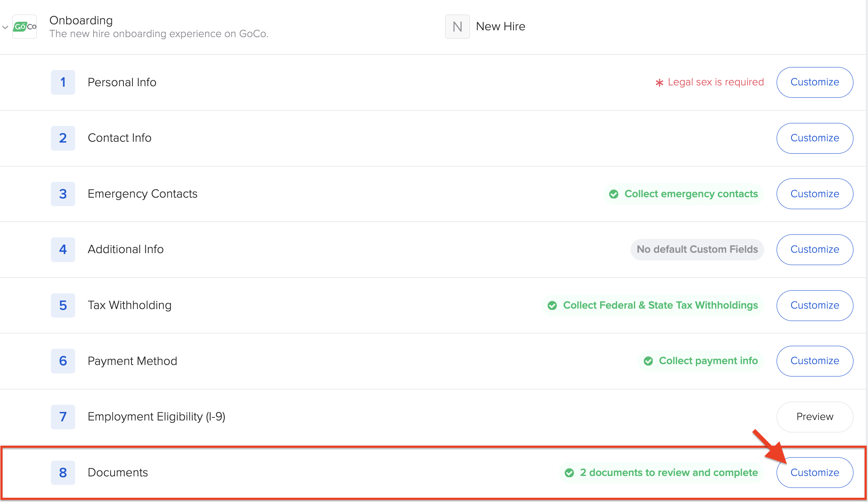Click the step 5 badge next to Tax Withholding
868x502 pixels.
point(63,305)
